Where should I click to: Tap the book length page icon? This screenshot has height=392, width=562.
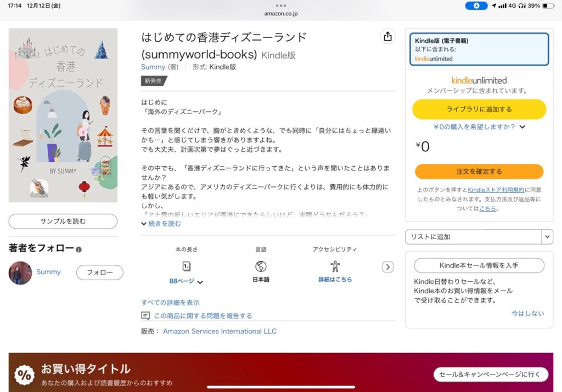[x=186, y=266]
